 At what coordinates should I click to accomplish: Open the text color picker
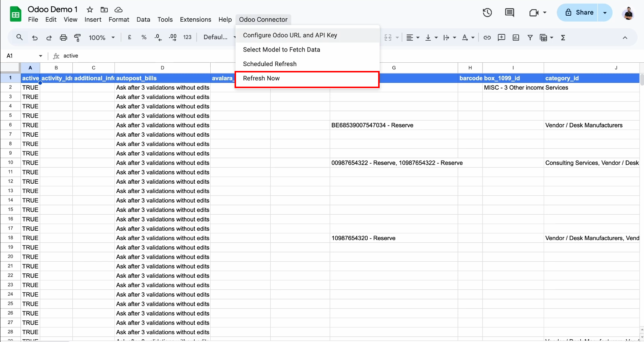(x=468, y=38)
